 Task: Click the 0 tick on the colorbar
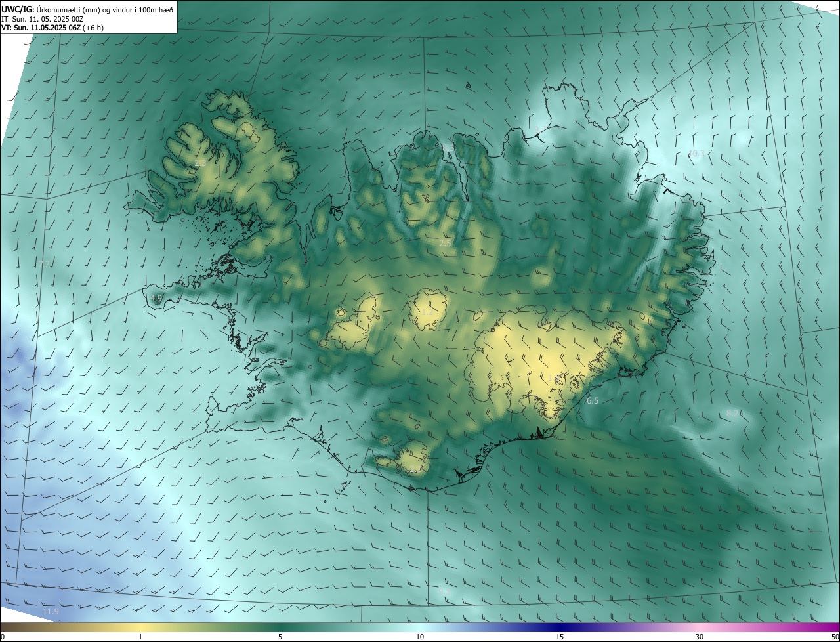point(3,637)
